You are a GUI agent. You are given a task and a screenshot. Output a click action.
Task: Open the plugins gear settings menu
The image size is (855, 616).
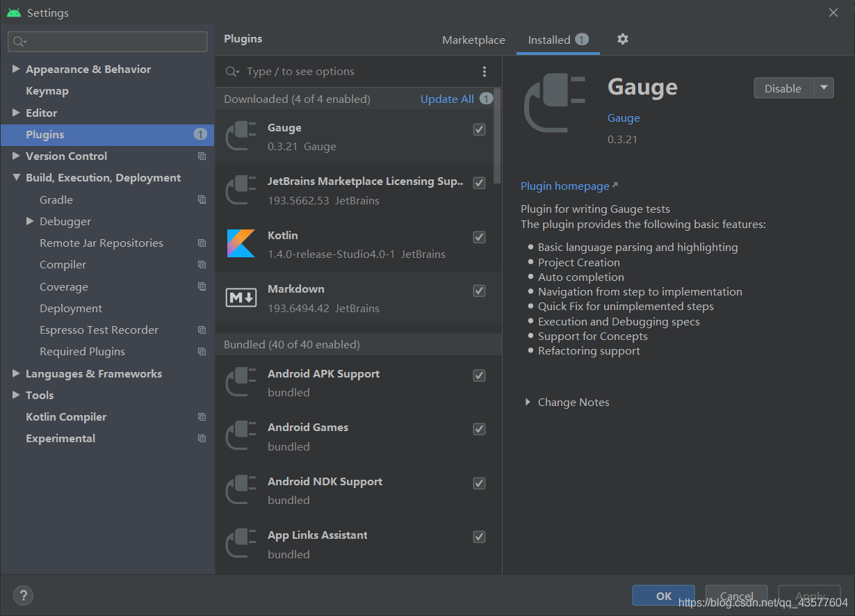point(623,39)
